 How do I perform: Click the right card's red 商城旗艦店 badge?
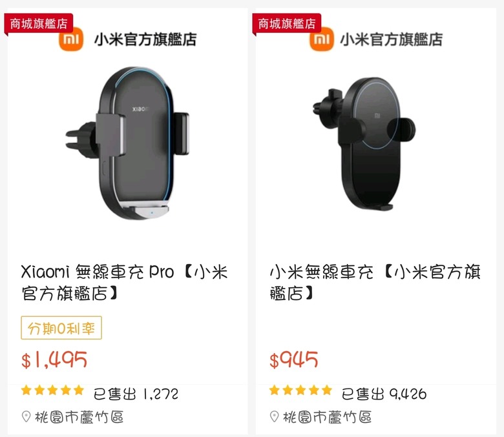[x=287, y=24]
